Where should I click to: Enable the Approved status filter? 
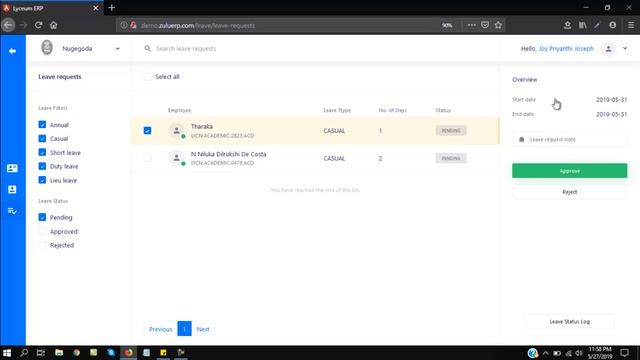coord(42,231)
